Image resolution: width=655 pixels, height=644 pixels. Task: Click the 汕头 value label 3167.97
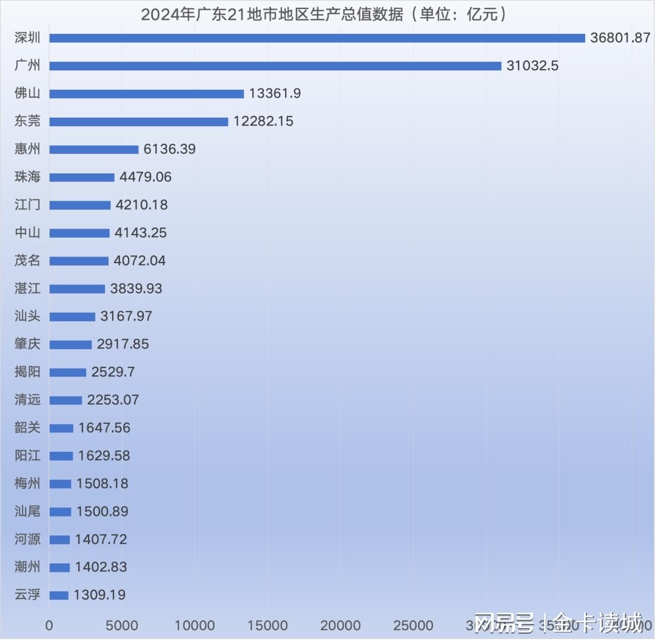(126, 316)
